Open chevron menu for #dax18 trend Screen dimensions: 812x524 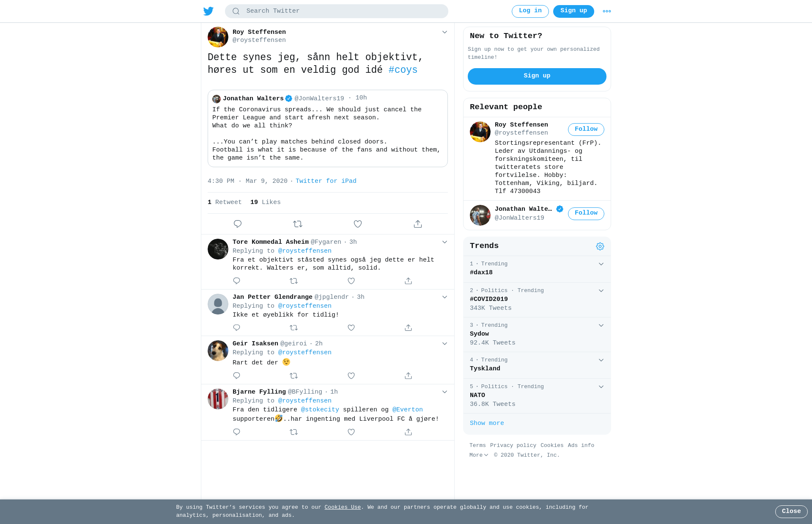pos(601,264)
